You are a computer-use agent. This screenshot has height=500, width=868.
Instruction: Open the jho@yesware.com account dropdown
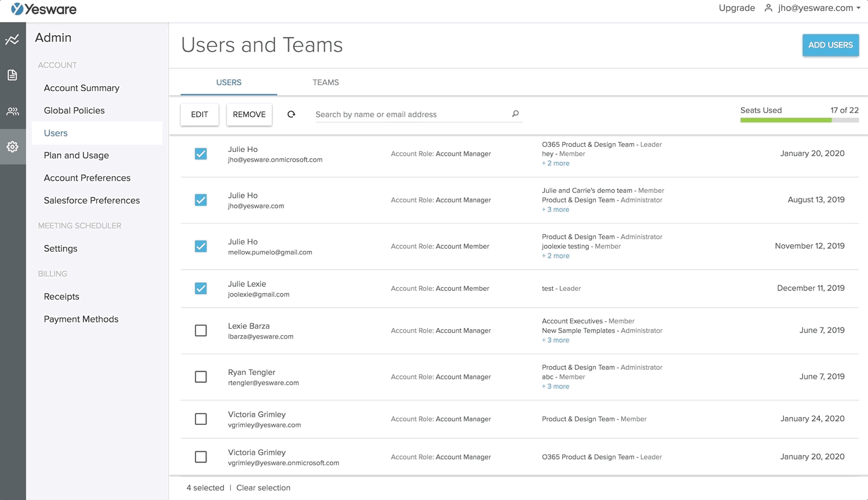click(819, 8)
